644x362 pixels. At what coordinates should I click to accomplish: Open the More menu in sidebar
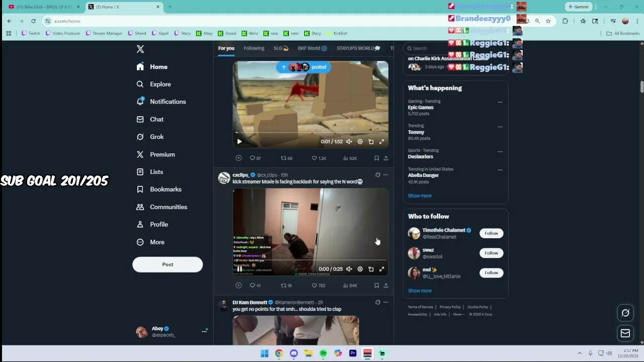coord(150,242)
